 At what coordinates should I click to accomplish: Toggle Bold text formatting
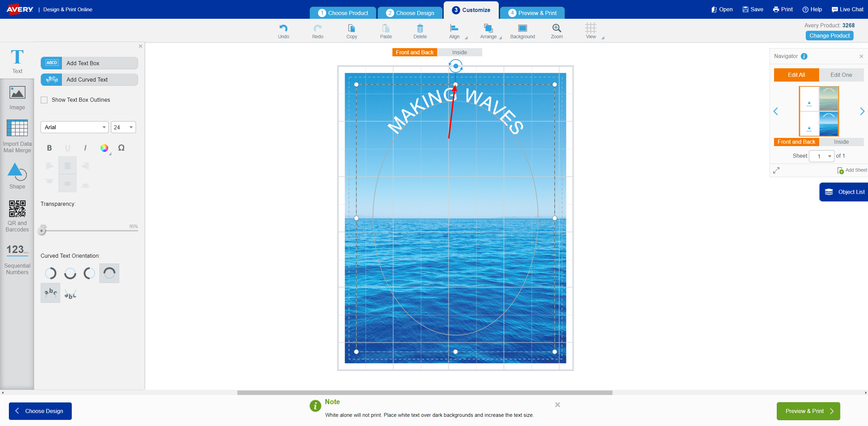tap(49, 148)
